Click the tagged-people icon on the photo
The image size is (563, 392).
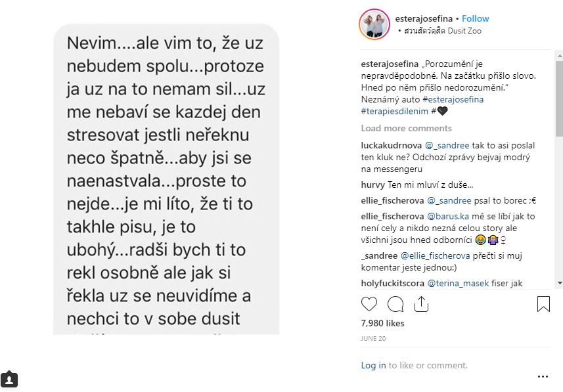pos(9,379)
